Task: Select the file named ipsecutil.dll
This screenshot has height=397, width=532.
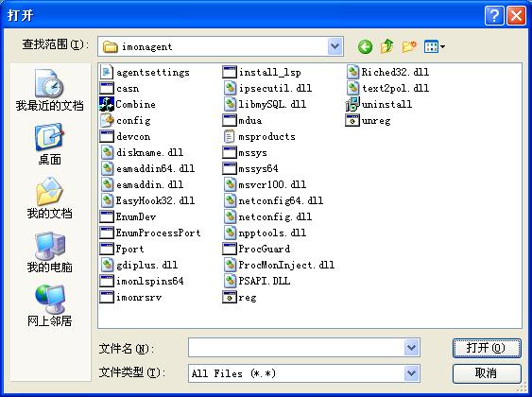Action: tap(267, 88)
